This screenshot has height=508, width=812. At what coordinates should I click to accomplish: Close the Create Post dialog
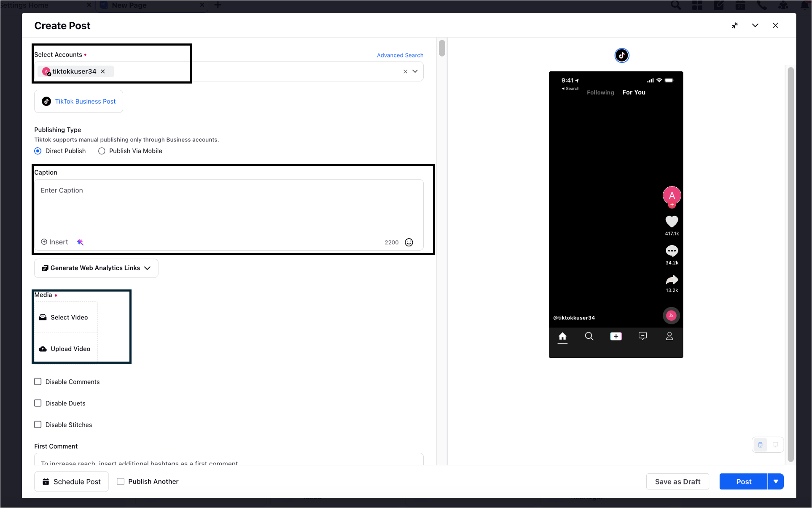pos(775,25)
